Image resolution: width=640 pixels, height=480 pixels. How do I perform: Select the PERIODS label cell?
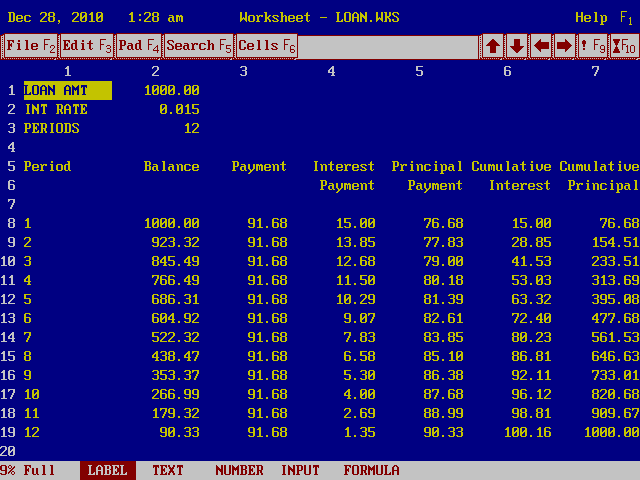(x=51, y=129)
